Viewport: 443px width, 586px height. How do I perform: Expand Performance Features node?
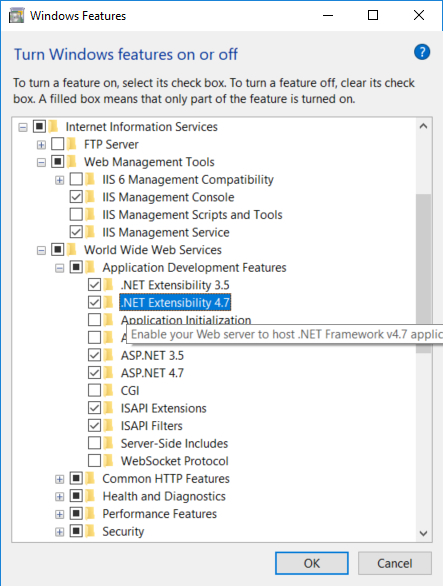(59, 514)
